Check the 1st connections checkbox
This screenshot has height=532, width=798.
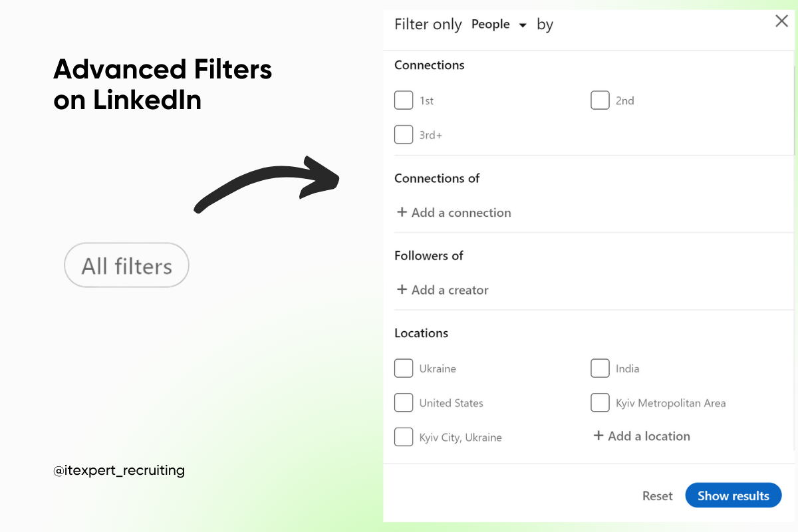click(x=404, y=100)
